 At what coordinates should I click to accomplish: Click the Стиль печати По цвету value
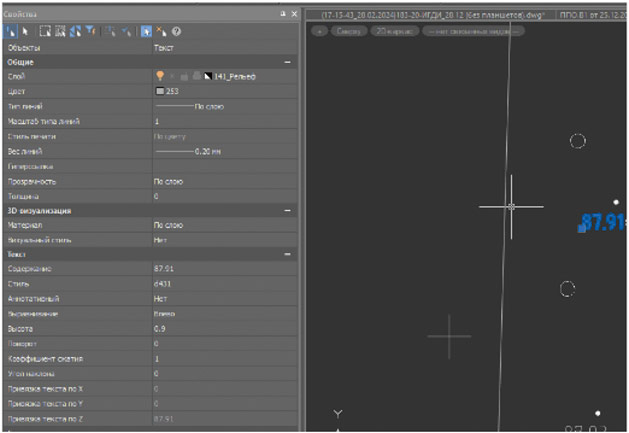click(225, 136)
